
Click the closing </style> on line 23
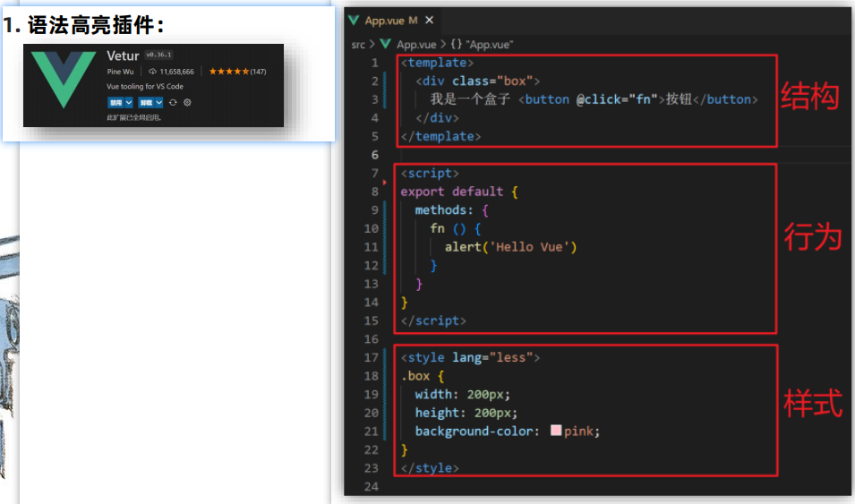(x=430, y=468)
